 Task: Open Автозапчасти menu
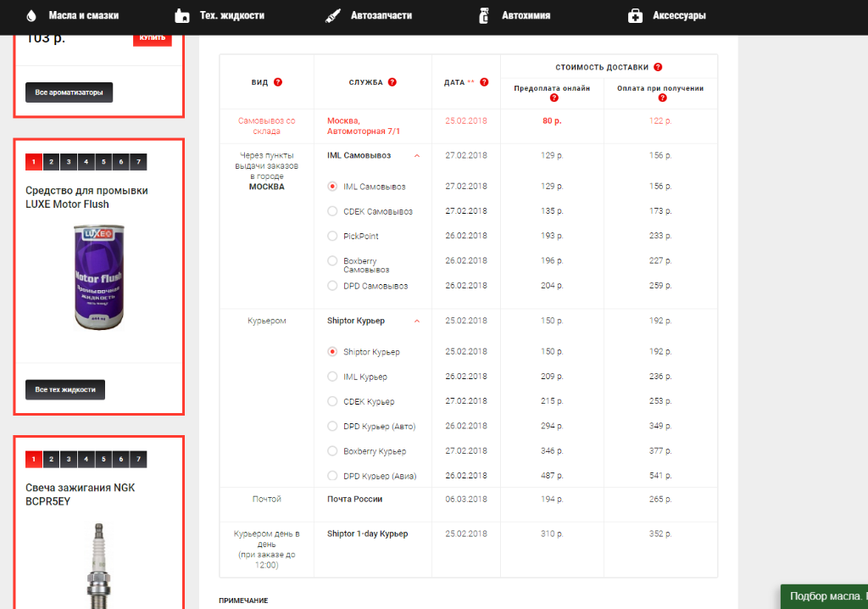click(x=381, y=15)
